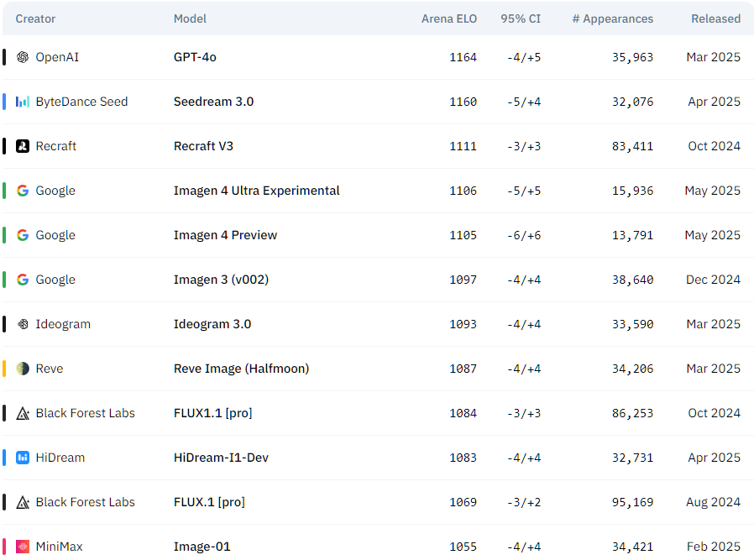The image size is (754, 560).
Task: Click the 95,169 appearances value
Action: coord(632,502)
